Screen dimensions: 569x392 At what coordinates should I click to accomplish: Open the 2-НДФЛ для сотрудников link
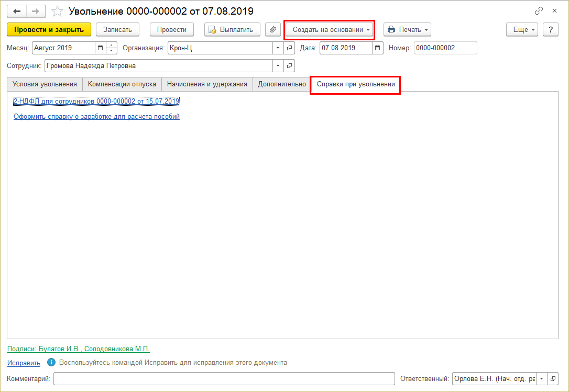coord(96,101)
